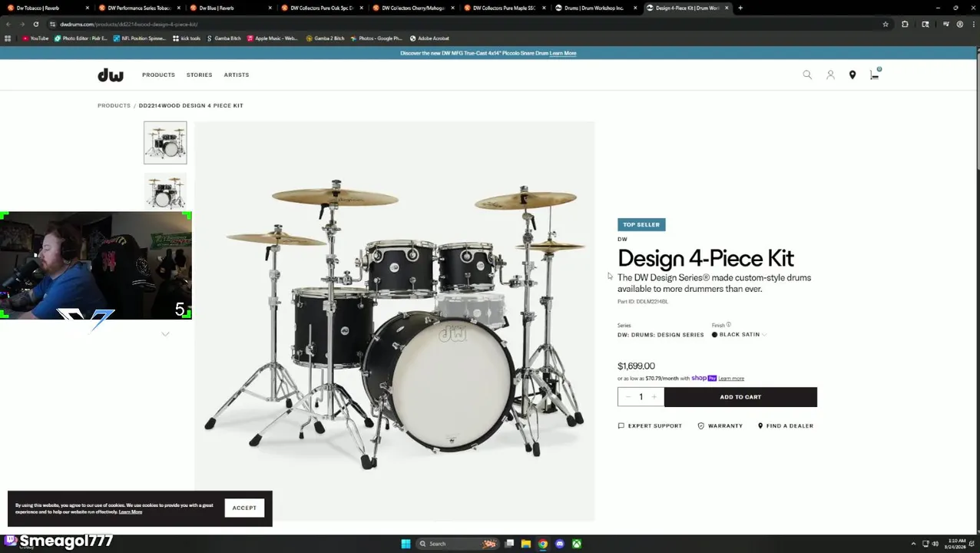Open the Apple Music bookmark
The height and width of the screenshot is (553, 980).
[x=272, y=38]
